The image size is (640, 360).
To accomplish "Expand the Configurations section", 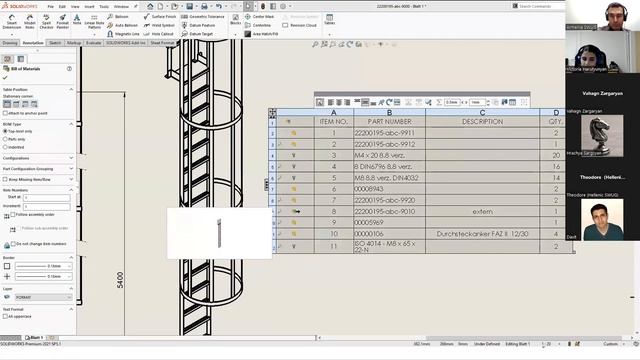I will 71,158.
